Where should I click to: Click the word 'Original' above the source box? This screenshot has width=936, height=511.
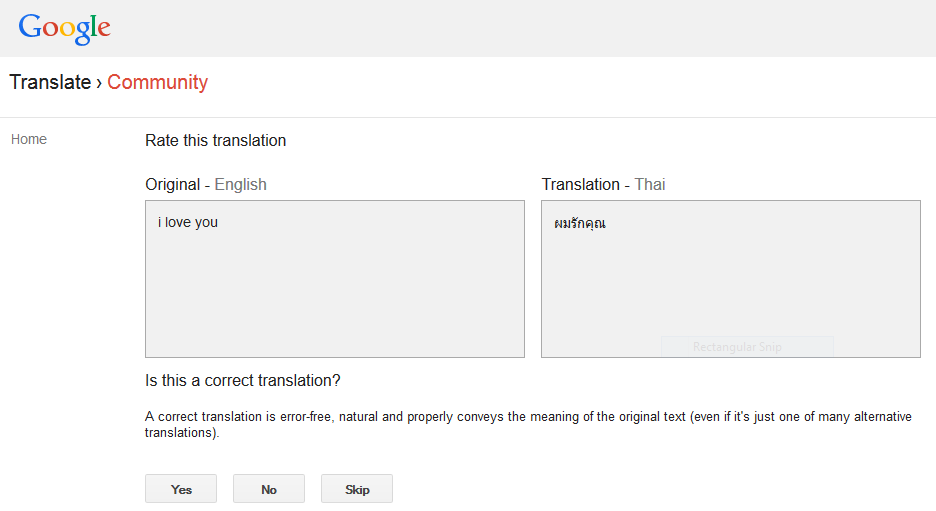172,184
